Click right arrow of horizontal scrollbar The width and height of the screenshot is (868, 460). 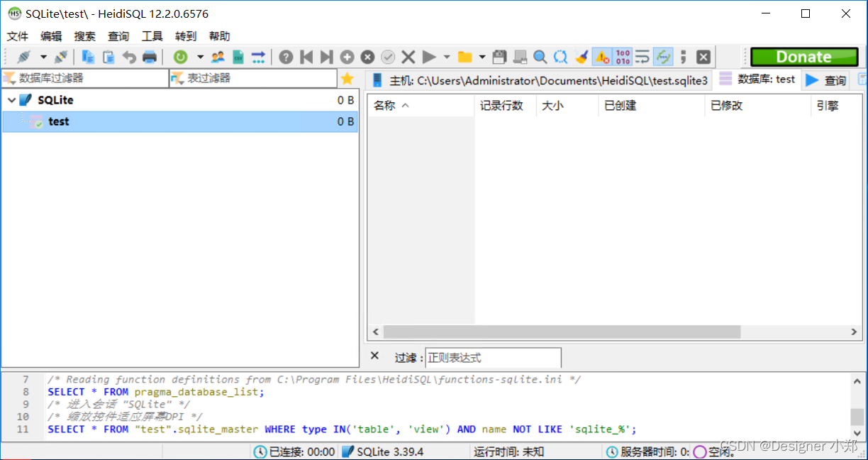tap(854, 332)
